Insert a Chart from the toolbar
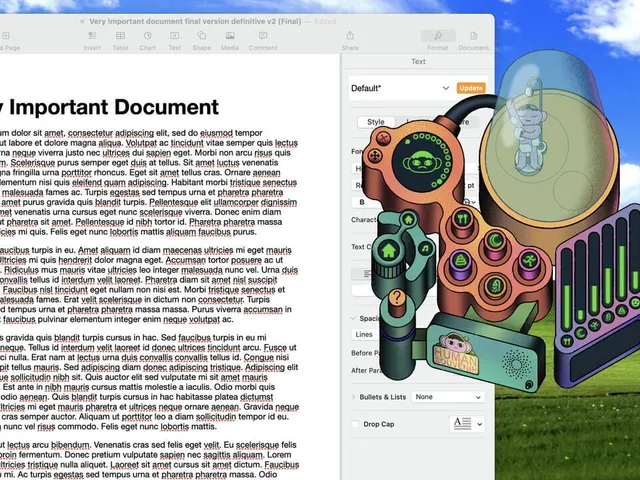This screenshot has width=640, height=480. (147, 41)
